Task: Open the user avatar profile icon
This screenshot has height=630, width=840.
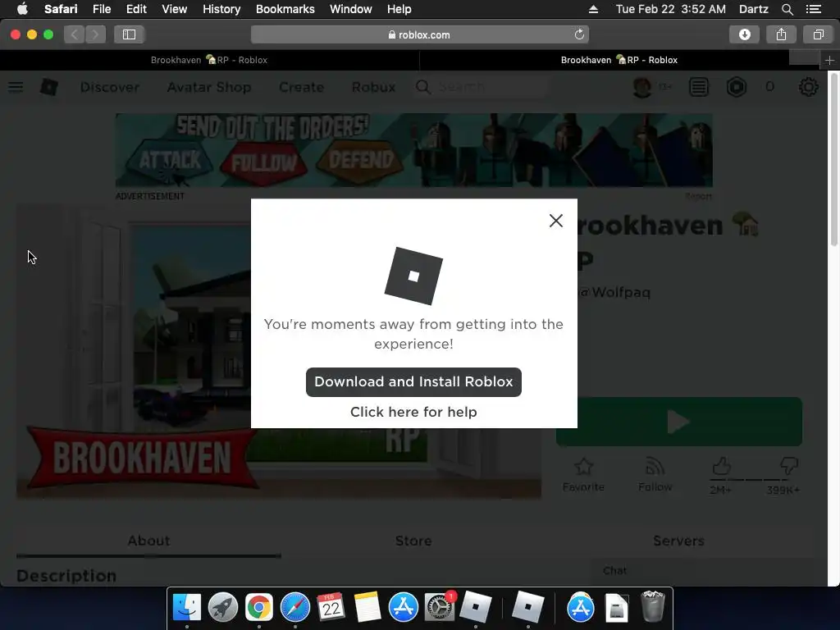Action: (x=641, y=87)
